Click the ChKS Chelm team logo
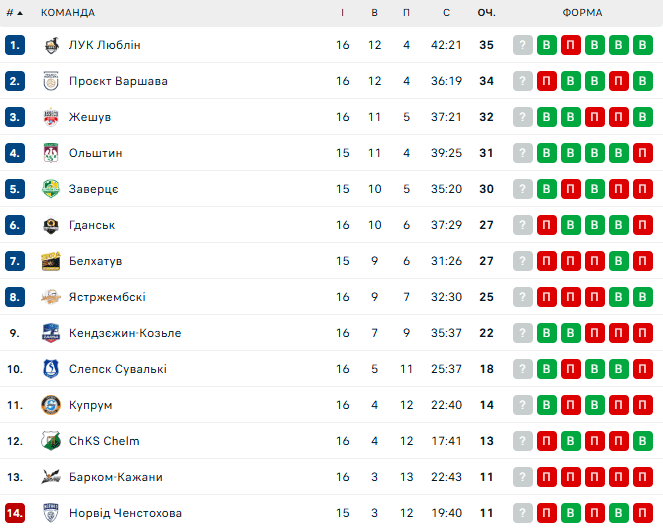663x528 pixels. [51, 441]
